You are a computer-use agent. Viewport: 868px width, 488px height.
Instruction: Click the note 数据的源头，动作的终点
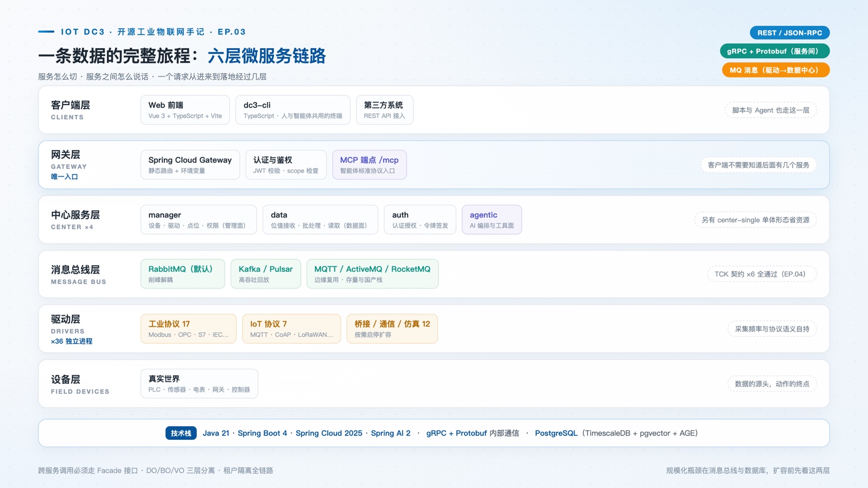click(x=772, y=383)
